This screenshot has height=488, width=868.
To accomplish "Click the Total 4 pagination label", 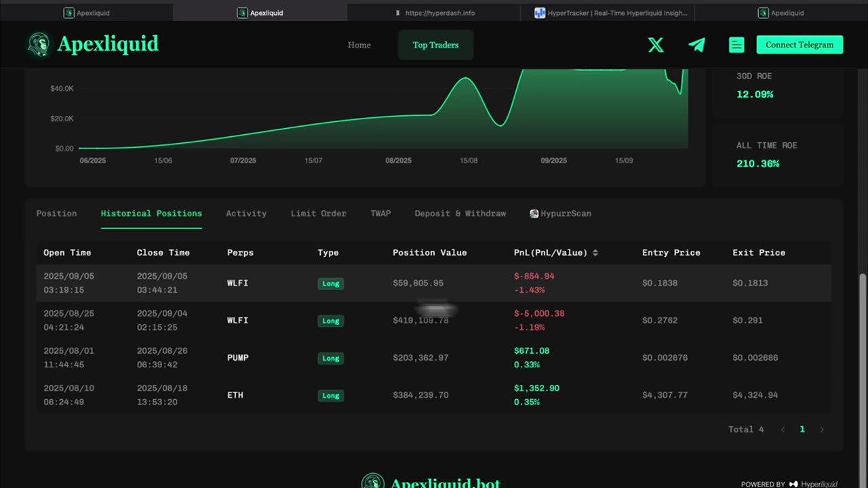I will point(746,430).
